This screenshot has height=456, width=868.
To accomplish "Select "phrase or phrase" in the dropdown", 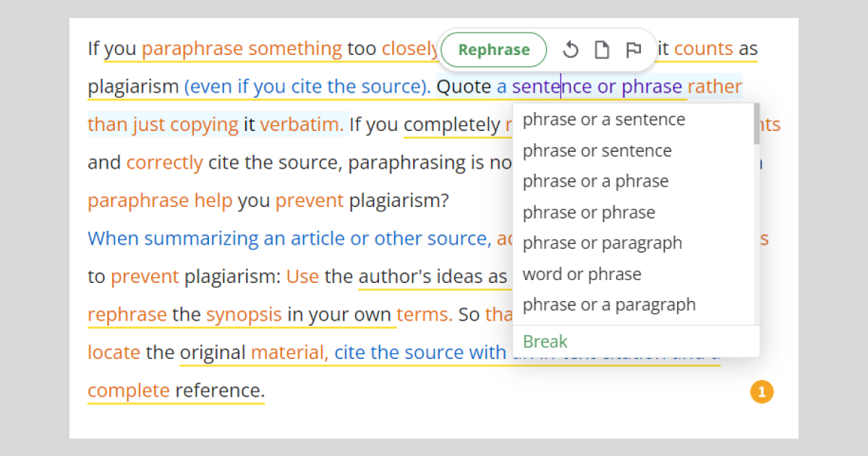I will coord(589,213).
